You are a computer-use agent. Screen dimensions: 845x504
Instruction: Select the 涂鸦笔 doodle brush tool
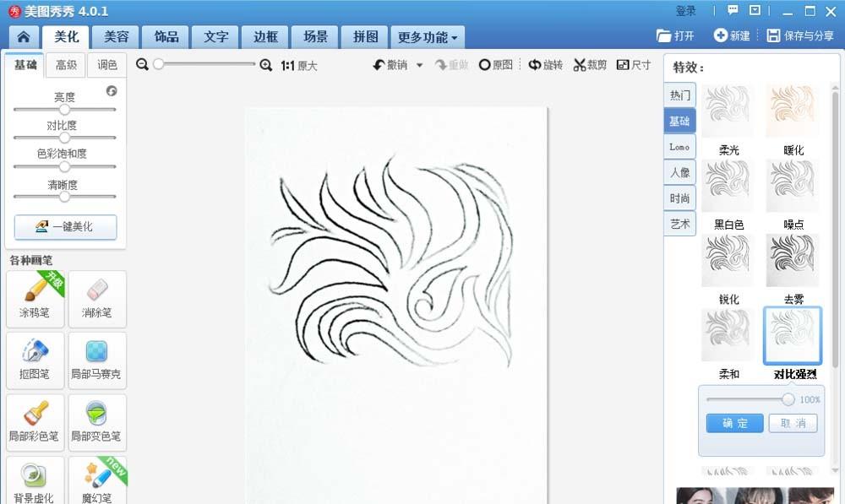click(35, 297)
